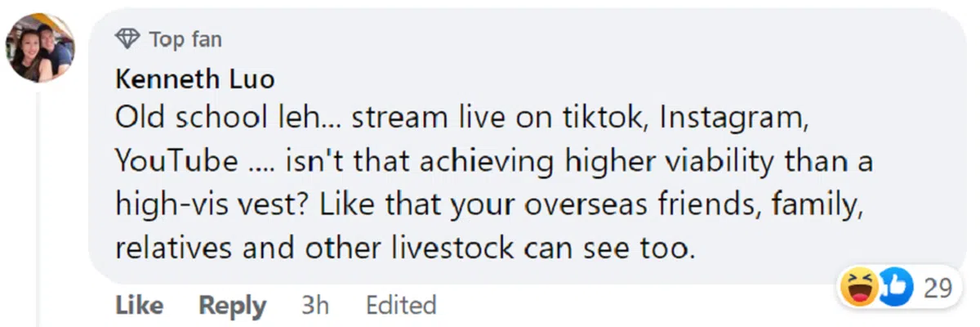Reply to Kenneth Luo's comment
This screenshot has width=980, height=327.
click(233, 306)
